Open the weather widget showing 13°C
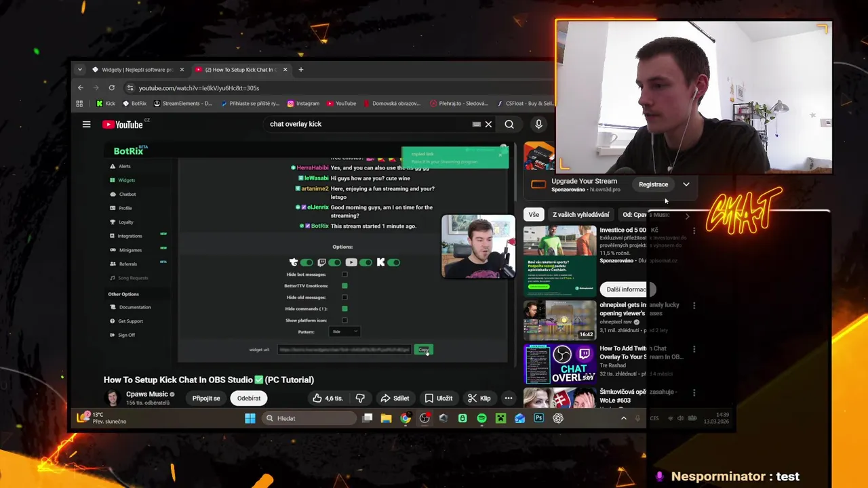 (x=101, y=418)
